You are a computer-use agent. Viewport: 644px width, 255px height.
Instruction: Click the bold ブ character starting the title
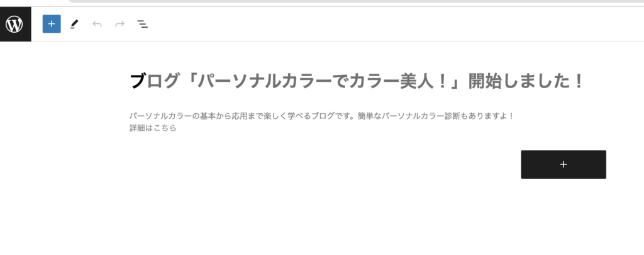(x=138, y=81)
